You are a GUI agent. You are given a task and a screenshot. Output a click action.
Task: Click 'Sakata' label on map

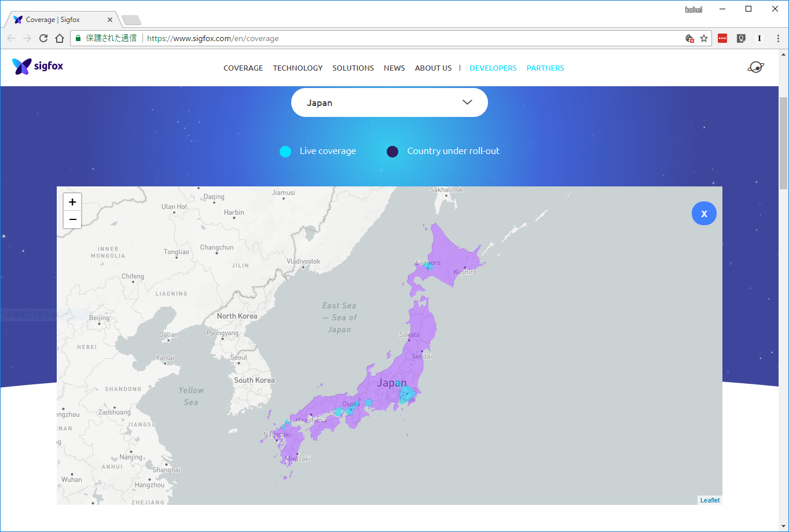[409, 335]
